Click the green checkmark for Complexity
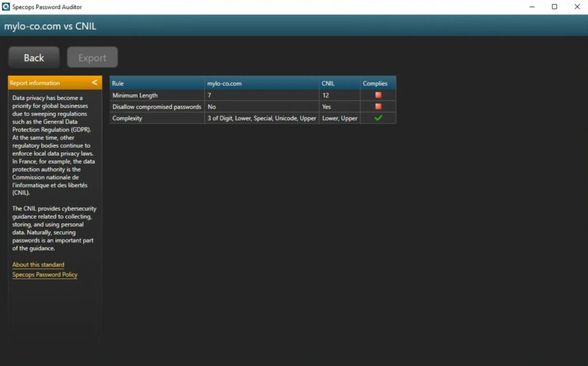The height and width of the screenshot is (366, 588). (378, 118)
